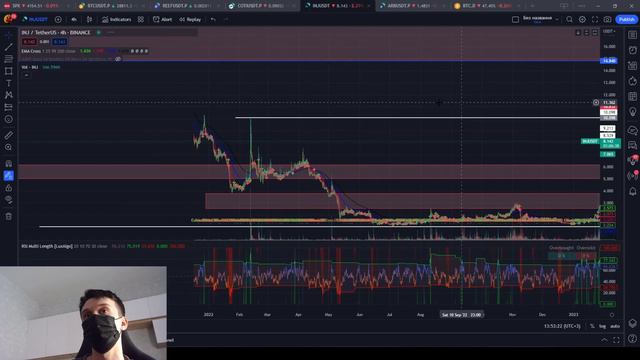Start Bar Replay mode
The image size is (640, 360).
[190, 19]
